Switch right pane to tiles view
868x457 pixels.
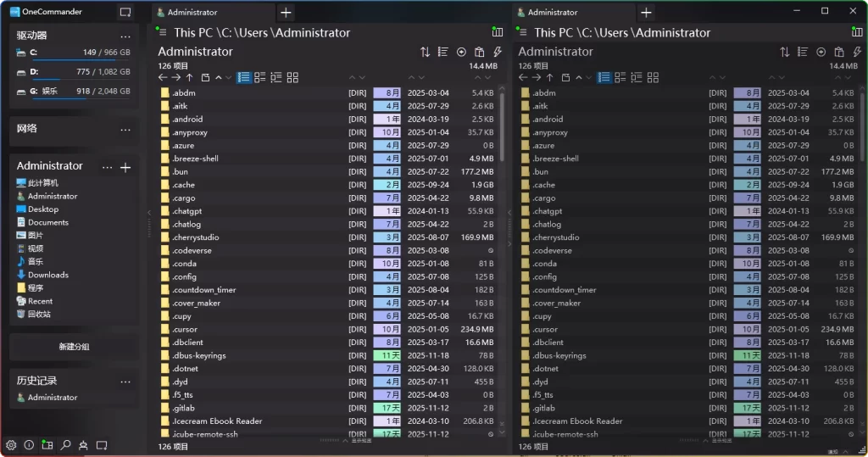click(620, 77)
